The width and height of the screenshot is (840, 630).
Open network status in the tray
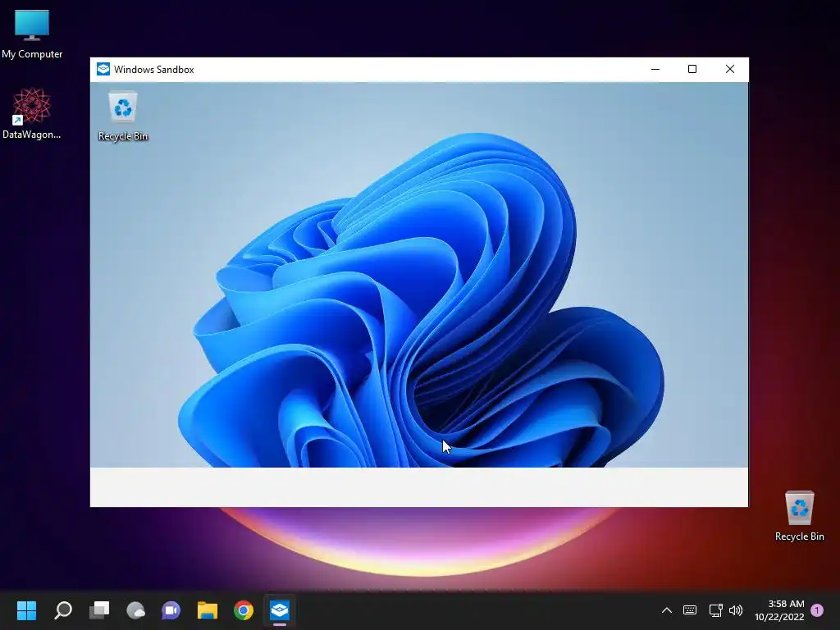pos(715,610)
